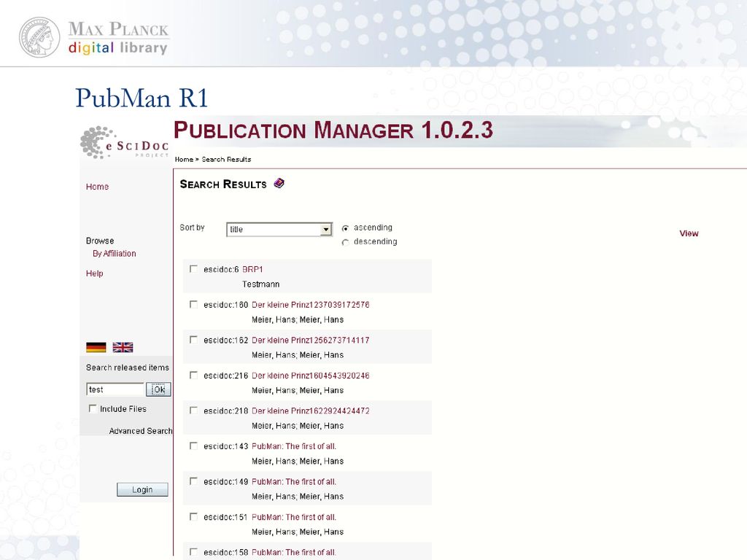Click authors Meier, Hans under escidoc:160

coord(298,319)
